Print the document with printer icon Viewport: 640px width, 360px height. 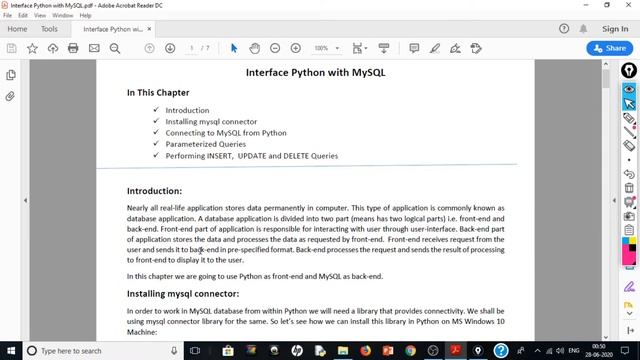(73, 48)
